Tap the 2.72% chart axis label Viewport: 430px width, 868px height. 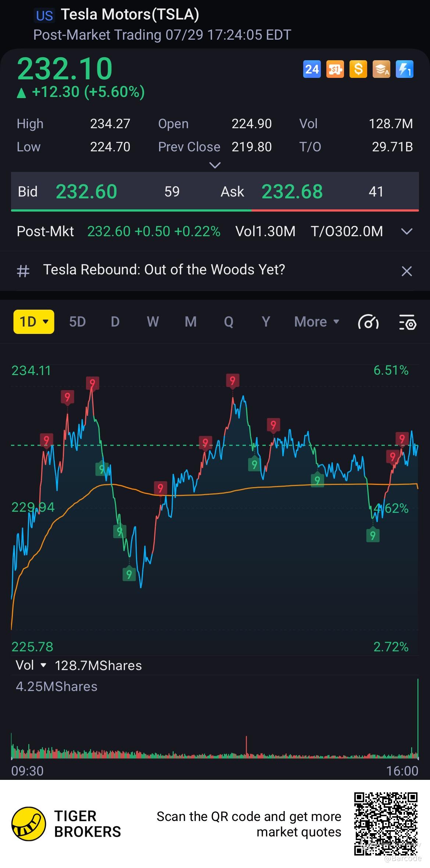(391, 647)
